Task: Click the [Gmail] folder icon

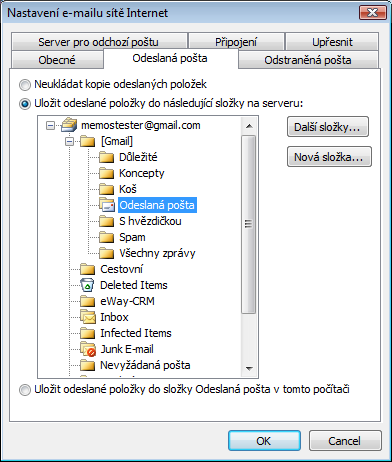Action: tap(88, 142)
